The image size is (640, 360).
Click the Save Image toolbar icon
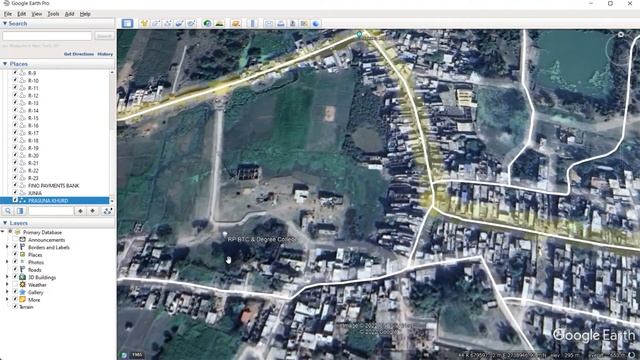(x=292, y=23)
